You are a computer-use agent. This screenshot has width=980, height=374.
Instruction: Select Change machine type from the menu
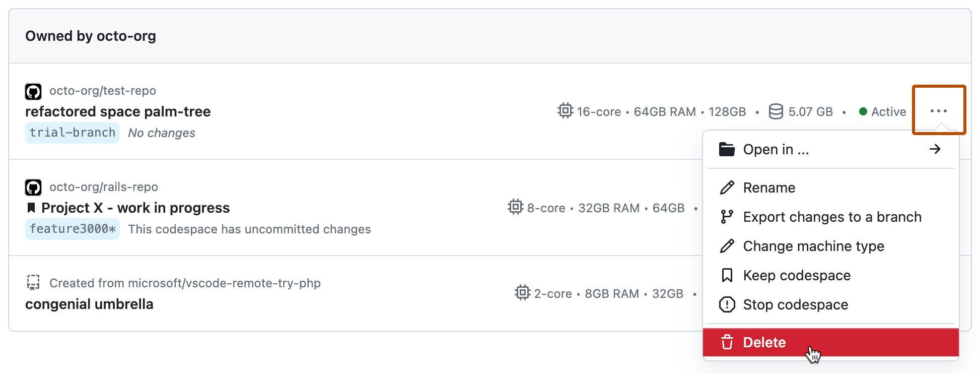pyautogui.click(x=813, y=246)
